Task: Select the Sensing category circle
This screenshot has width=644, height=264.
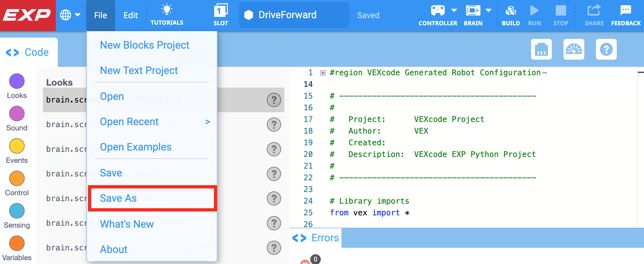Action: point(17,211)
